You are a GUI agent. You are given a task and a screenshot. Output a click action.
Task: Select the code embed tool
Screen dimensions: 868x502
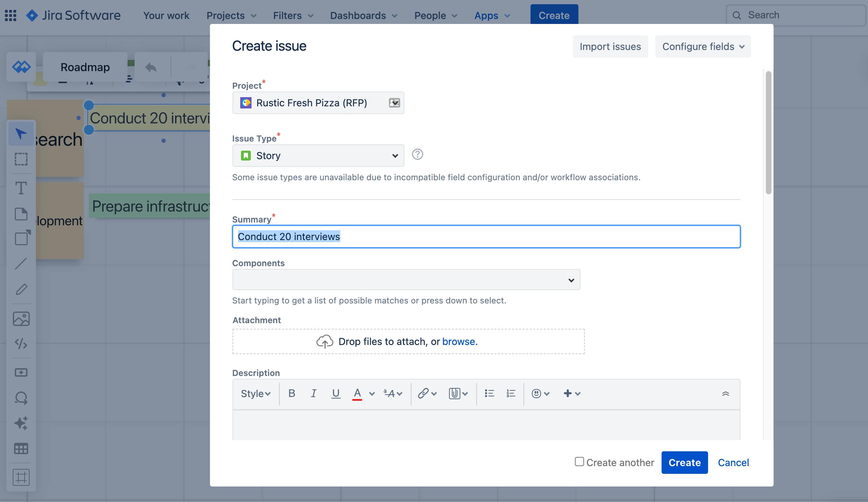[x=21, y=344]
